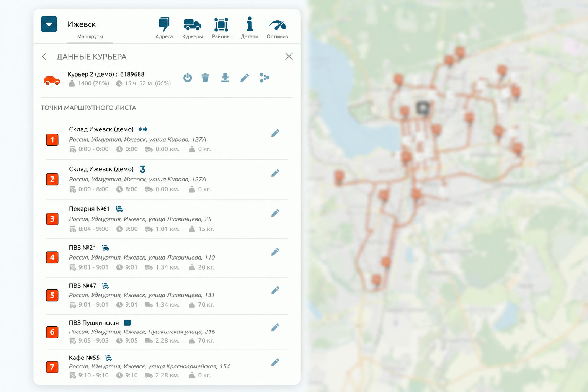Edit ПВЗ №21 point

[x=275, y=252]
